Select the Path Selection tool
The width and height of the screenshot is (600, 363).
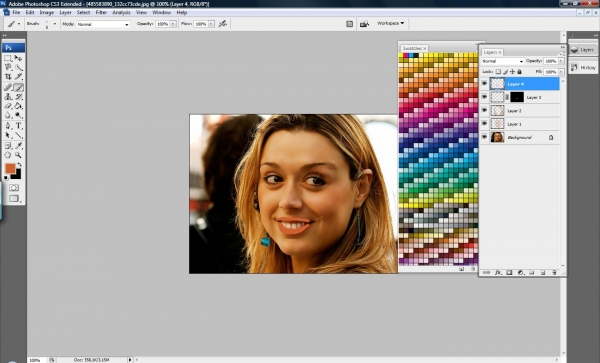[x=8, y=135]
